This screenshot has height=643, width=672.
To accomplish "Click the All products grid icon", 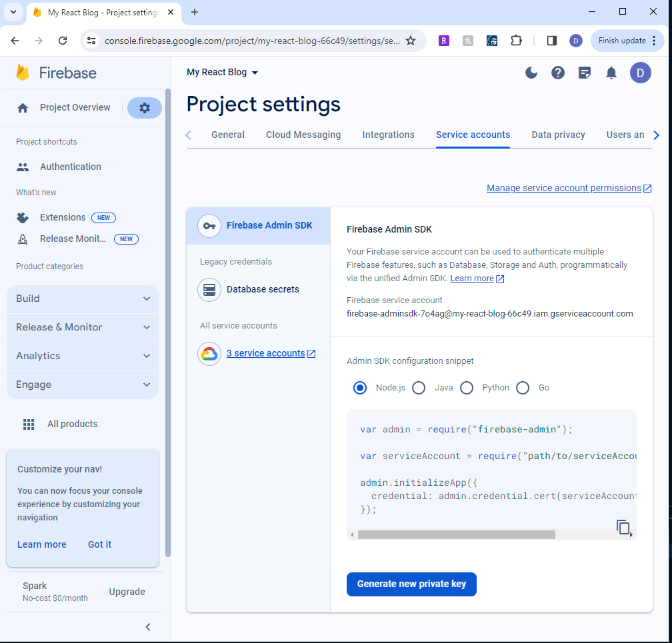I will point(29,424).
